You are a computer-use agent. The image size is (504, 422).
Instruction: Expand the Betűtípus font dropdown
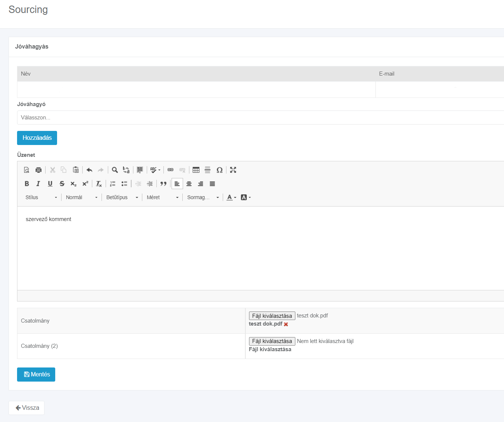click(x=122, y=197)
